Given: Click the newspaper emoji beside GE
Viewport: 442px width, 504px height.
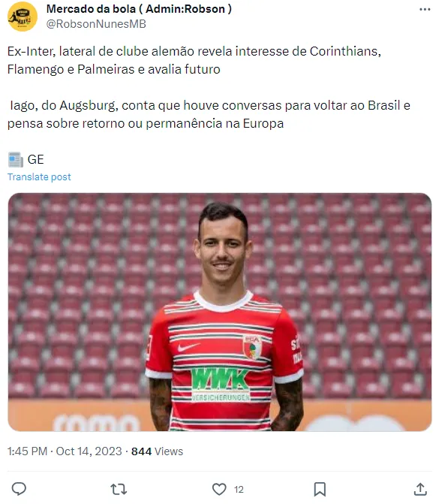Looking at the screenshot, I should point(16,159).
